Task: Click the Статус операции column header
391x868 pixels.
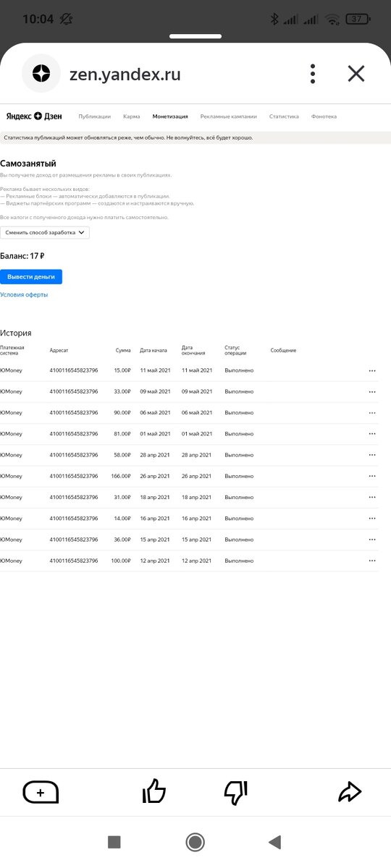Action: point(236,350)
